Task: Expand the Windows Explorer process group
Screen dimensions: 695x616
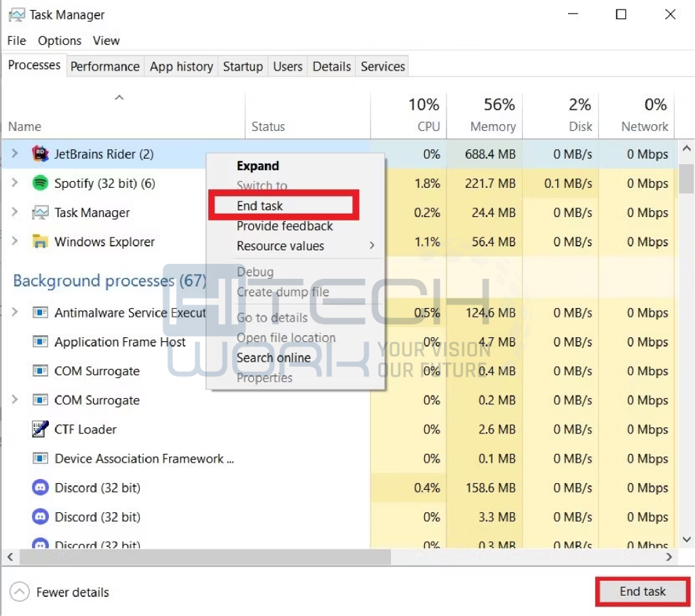Action: (15, 241)
